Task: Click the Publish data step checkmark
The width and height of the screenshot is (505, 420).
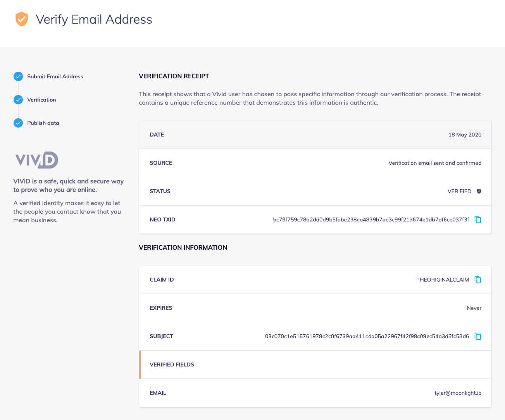Action: click(18, 123)
